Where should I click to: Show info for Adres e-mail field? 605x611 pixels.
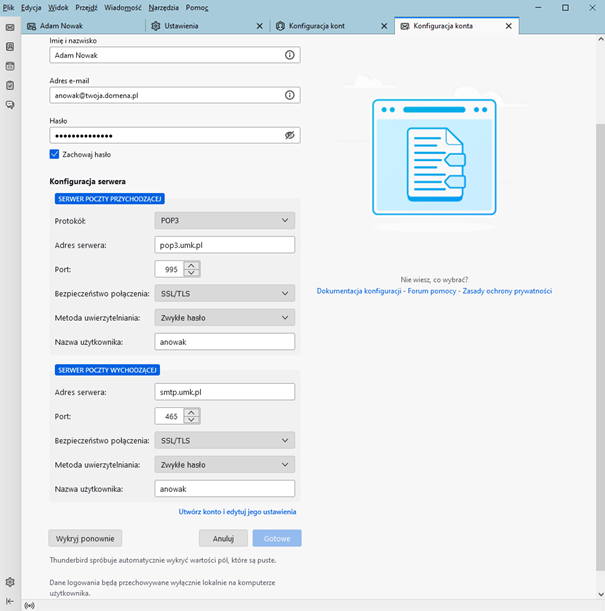point(289,95)
